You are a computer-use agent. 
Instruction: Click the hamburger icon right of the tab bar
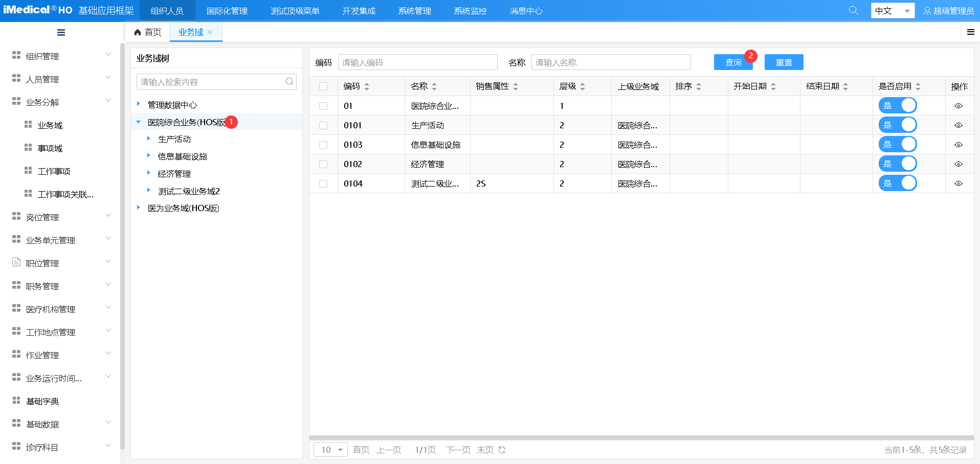[x=971, y=32]
